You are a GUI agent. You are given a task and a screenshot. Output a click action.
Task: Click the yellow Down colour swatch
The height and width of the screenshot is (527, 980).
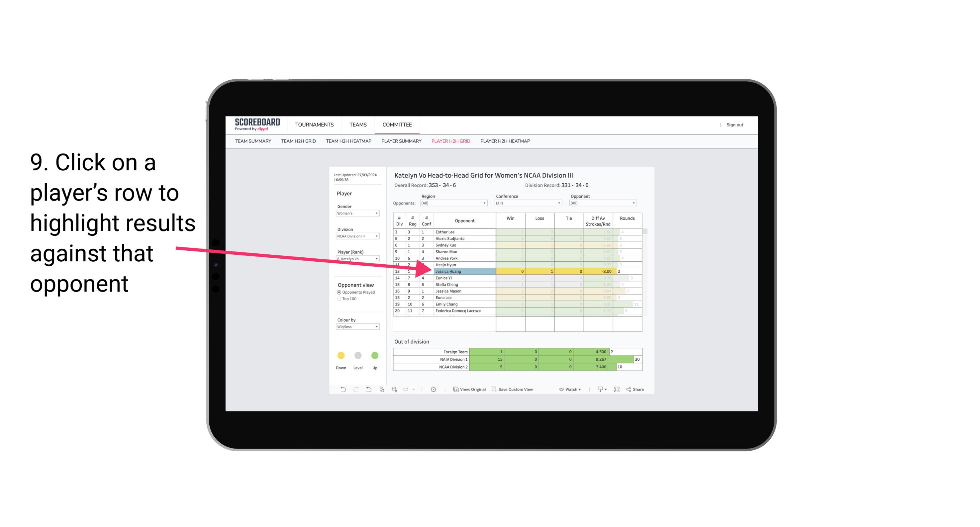(x=341, y=355)
